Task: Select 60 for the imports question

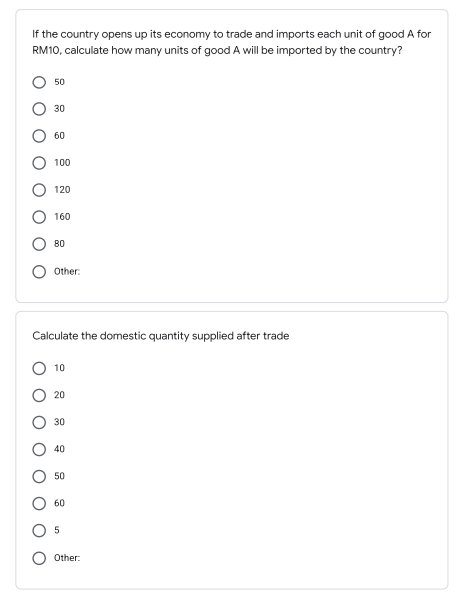Action: (x=39, y=136)
